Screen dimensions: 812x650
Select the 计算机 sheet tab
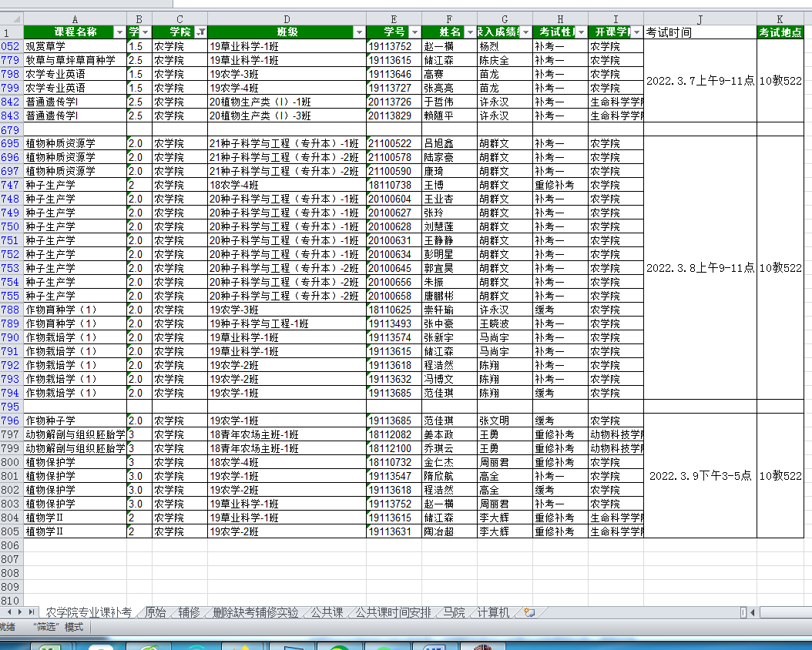click(x=493, y=613)
